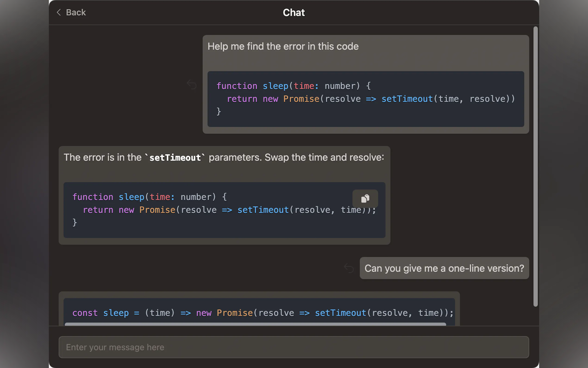Focus the 'Enter your message here' field

point(294,347)
